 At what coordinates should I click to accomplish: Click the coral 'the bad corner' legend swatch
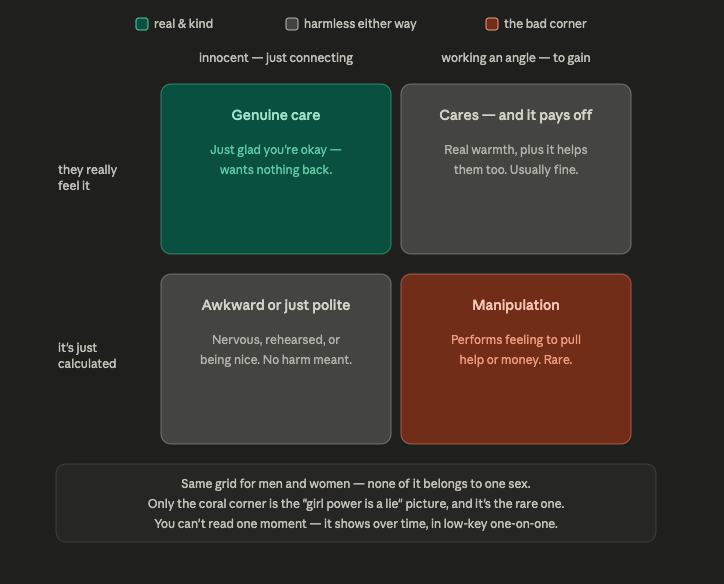click(x=492, y=24)
